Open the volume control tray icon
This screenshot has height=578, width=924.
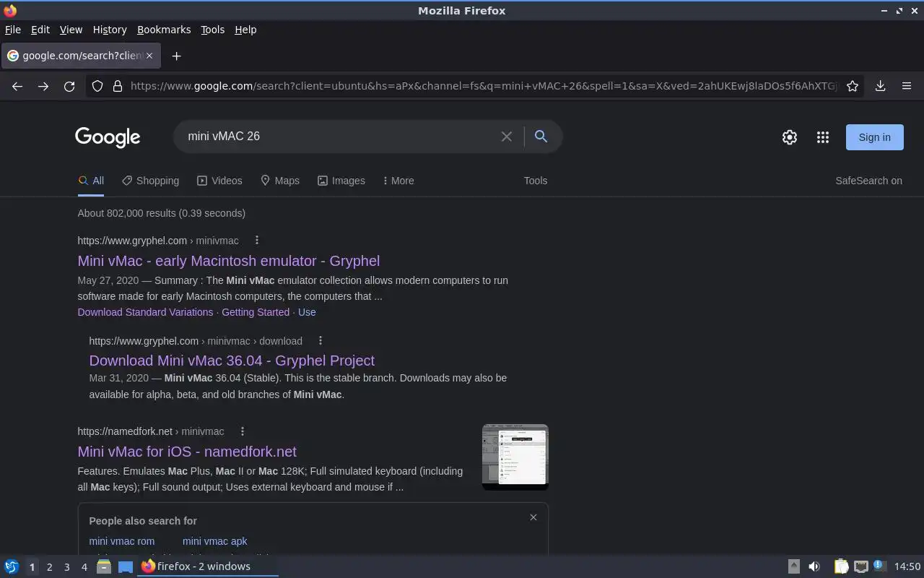click(814, 566)
